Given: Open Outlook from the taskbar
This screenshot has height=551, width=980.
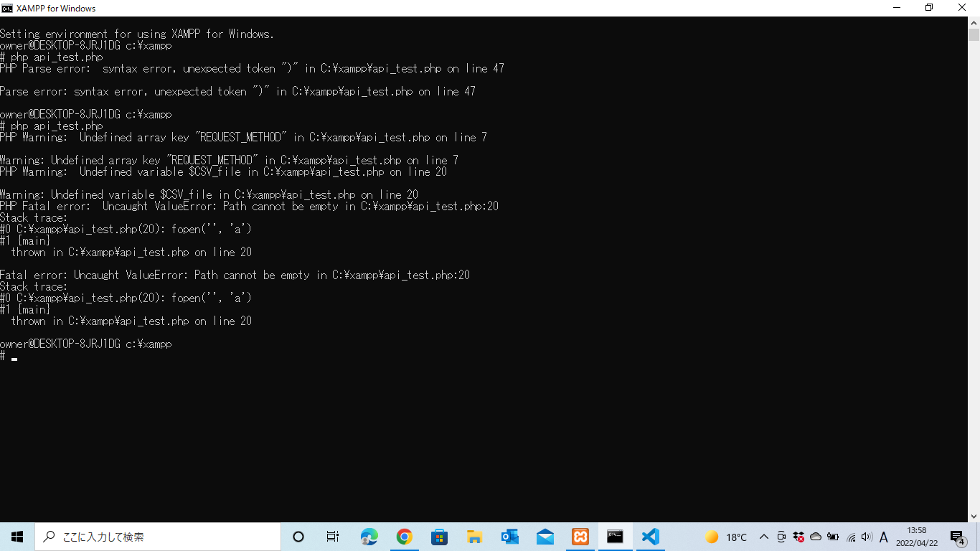Looking at the screenshot, I should pyautogui.click(x=509, y=537).
